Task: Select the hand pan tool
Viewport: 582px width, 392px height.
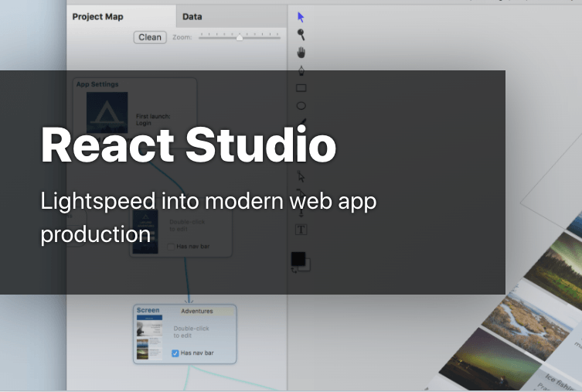Action: (x=301, y=53)
